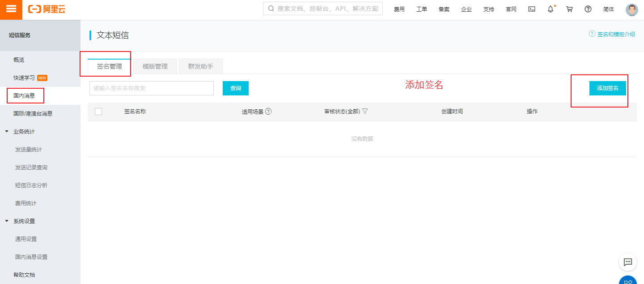Focus the signature name search field
The width and height of the screenshot is (644, 284).
[152, 88]
